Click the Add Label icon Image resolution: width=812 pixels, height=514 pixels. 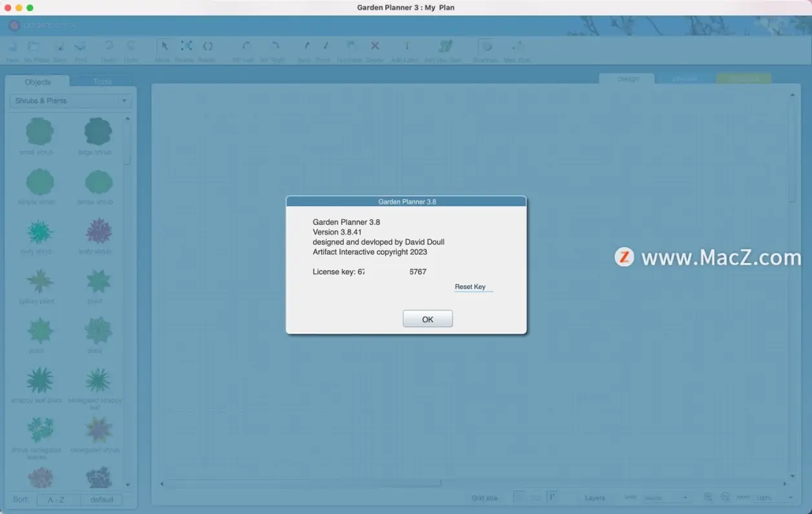tap(407, 47)
